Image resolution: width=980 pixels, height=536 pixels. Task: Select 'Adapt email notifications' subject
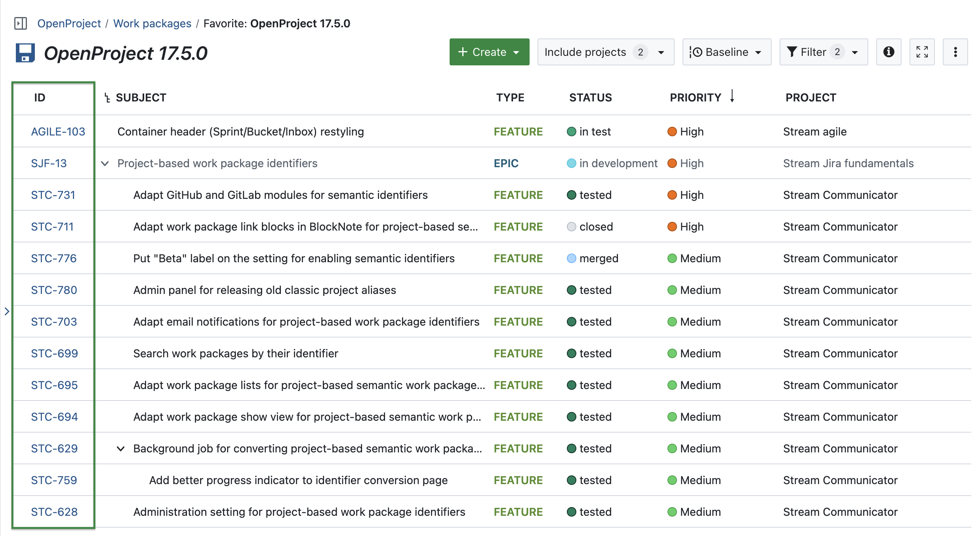[306, 322]
